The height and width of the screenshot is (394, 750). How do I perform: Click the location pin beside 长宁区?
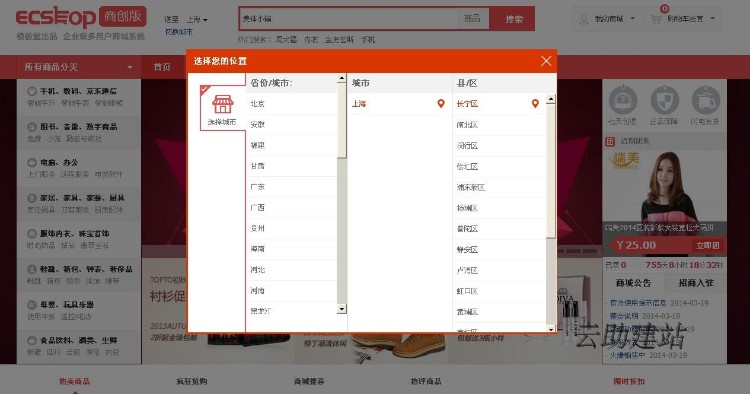click(x=535, y=103)
